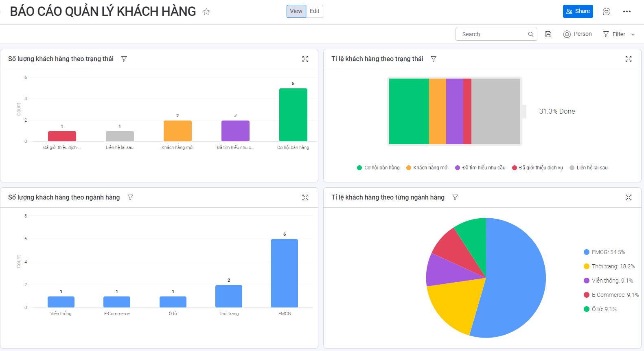Viewport: 644px width, 351px height.
Task: Switch to View mode
Action: coord(296,11)
